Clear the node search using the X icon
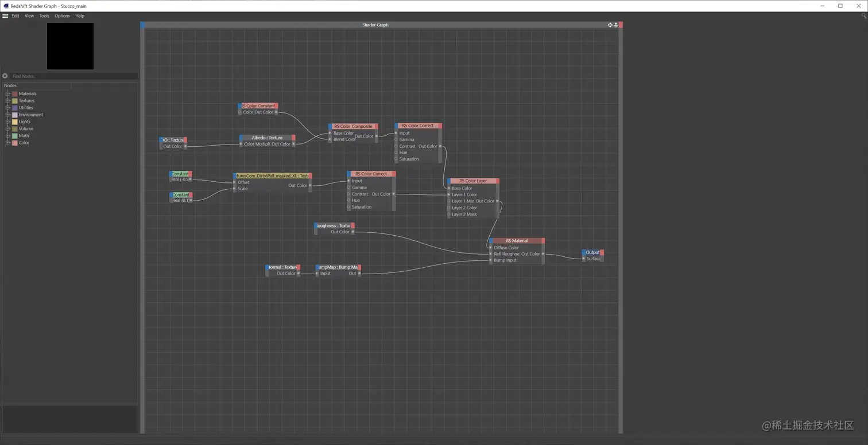This screenshot has height=445, width=868. 5,76
